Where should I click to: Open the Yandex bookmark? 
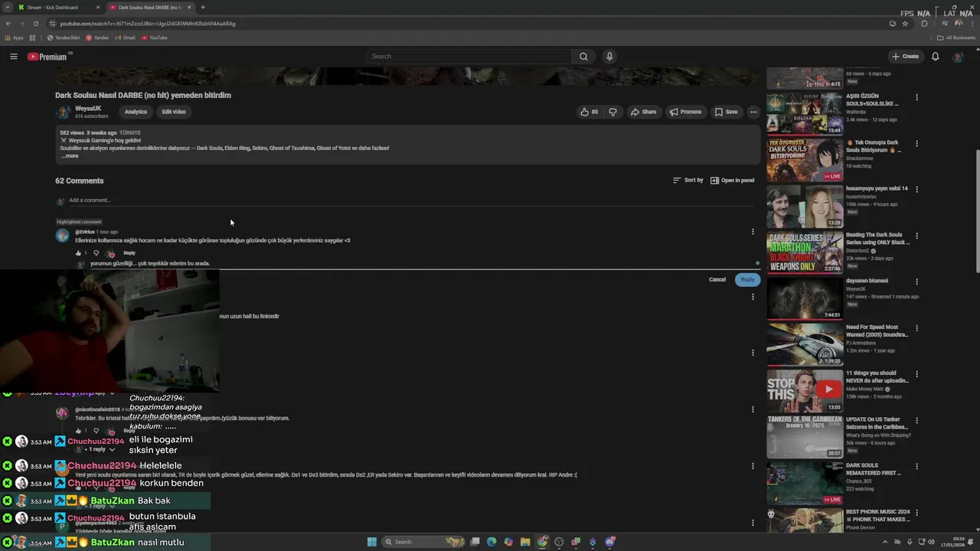point(97,37)
